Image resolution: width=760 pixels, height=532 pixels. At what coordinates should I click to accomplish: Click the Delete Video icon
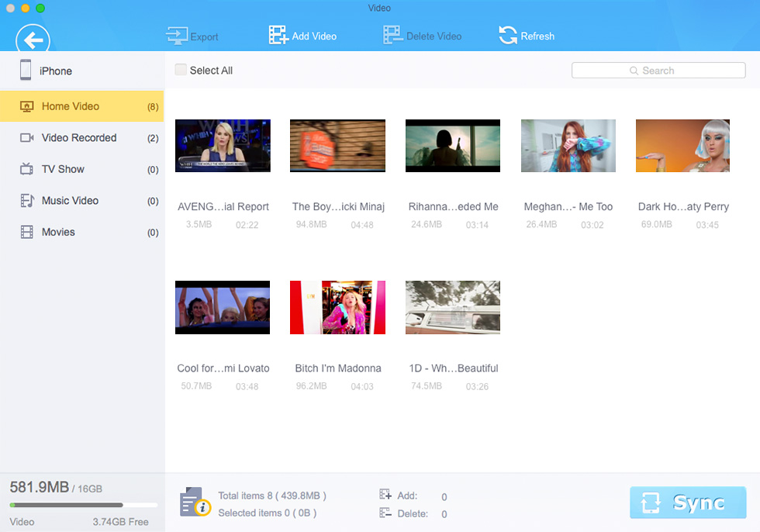[x=392, y=36]
